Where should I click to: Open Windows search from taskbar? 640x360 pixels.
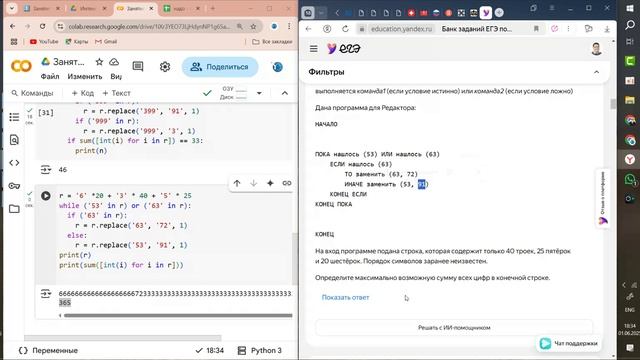pos(630,25)
